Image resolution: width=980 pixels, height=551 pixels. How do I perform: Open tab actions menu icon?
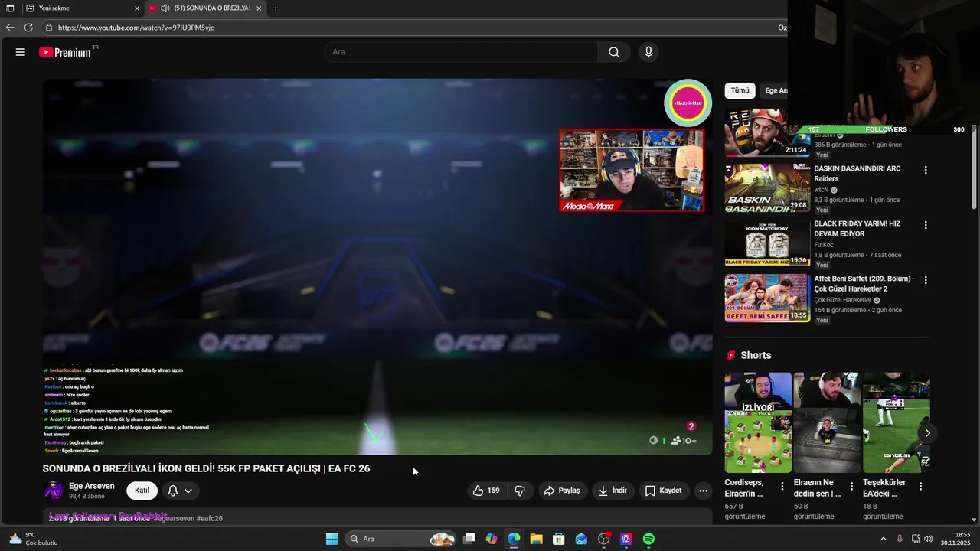tap(10, 8)
